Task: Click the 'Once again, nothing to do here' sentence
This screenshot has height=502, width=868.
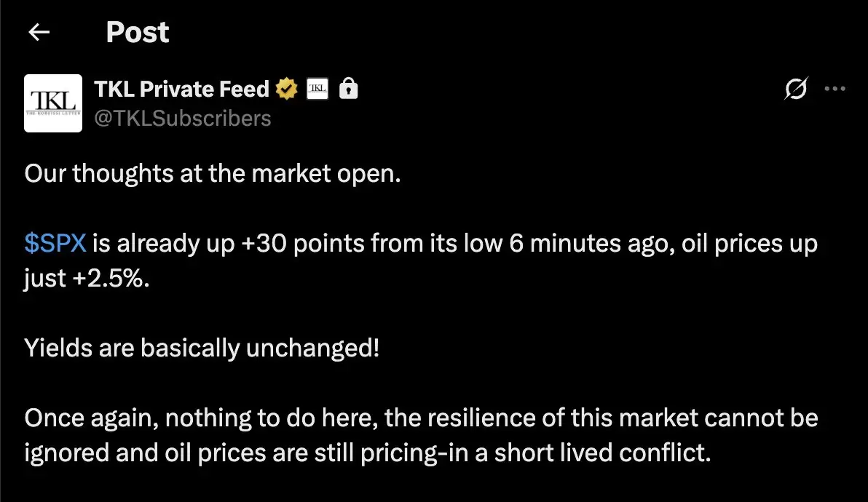Action: (x=202, y=418)
